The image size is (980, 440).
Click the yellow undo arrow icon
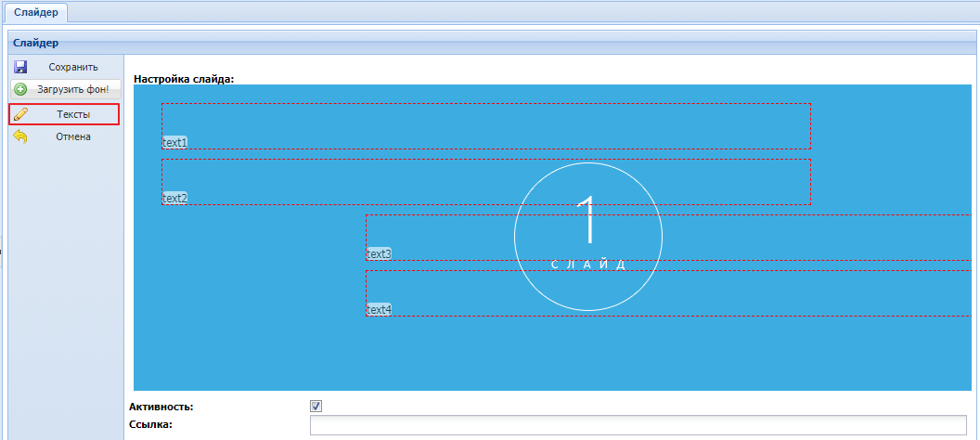coord(20,136)
